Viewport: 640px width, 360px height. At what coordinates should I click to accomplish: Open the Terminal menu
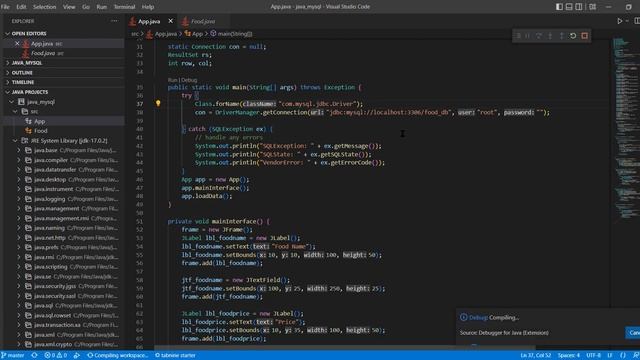(x=124, y=7)
